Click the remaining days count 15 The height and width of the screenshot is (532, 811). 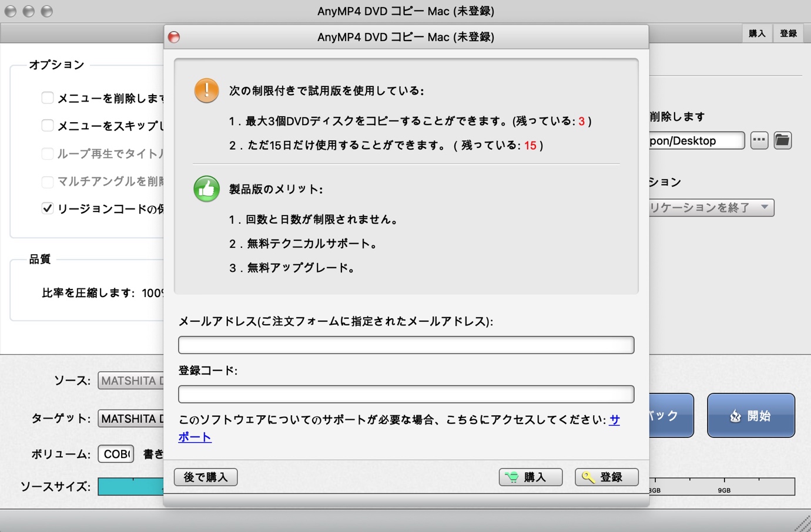pyautogui.click(x=530, y=145)
